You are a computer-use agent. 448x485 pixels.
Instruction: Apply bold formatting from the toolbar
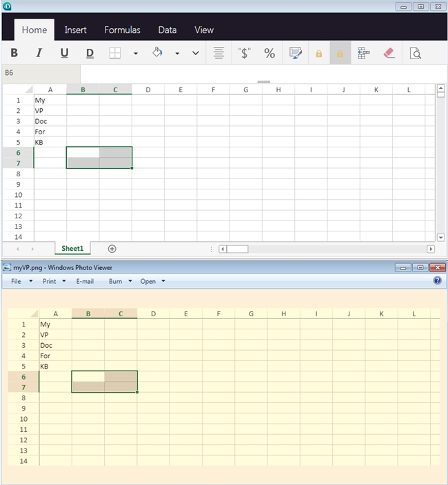(x=14, y=54)
